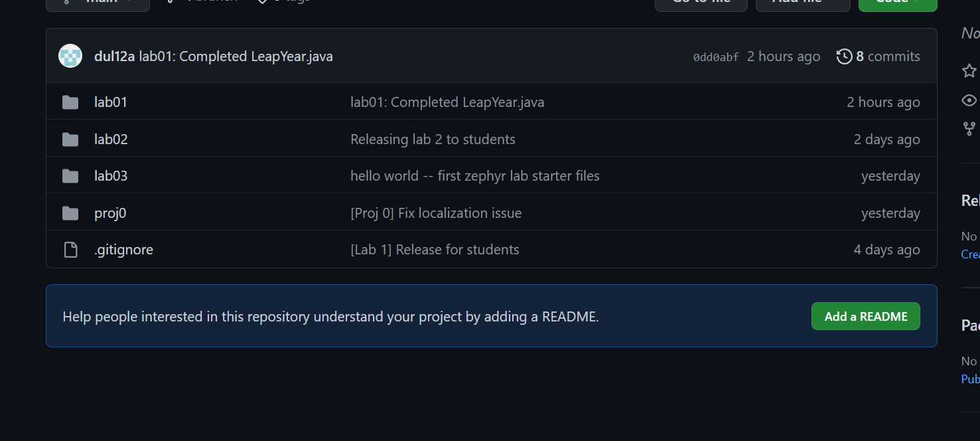Open the dul12a profile link
Image resolution: width=980 pixels, height=441 pixels.
click(114, 56)
